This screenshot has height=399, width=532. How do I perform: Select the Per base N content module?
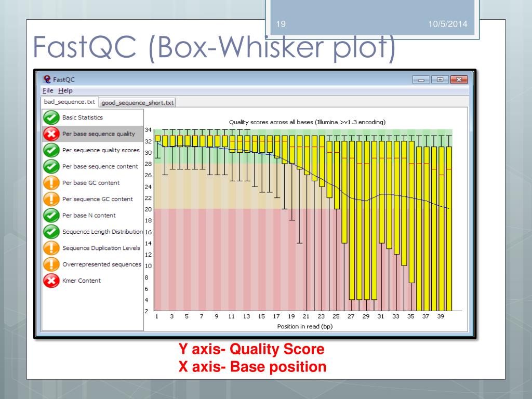click(x=92, y=215)
